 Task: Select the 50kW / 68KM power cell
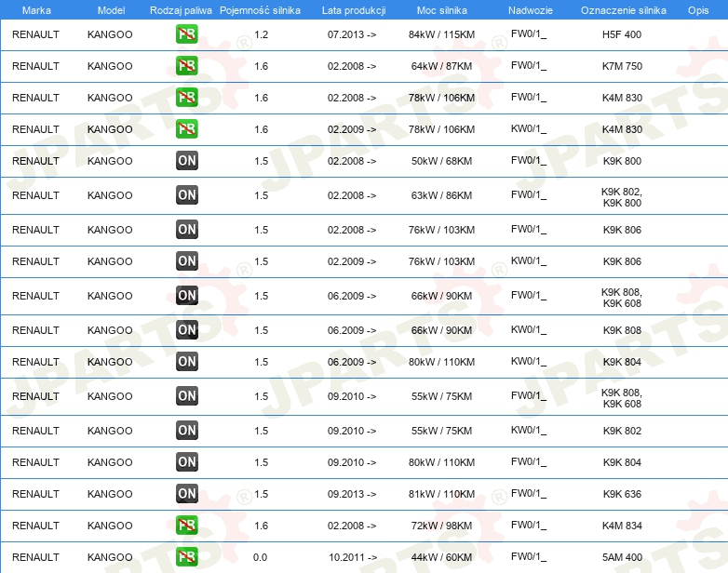[x=441, y=161]
